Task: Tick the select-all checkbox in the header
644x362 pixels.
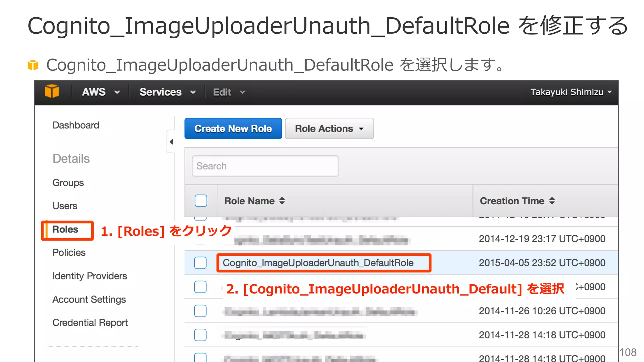Action: (x=201, y=201)
